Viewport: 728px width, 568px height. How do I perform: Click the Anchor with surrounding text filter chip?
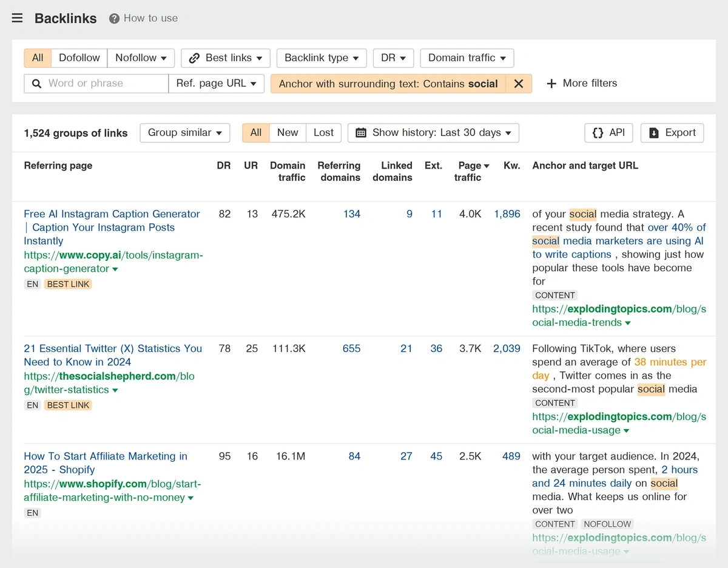point(388,84)
